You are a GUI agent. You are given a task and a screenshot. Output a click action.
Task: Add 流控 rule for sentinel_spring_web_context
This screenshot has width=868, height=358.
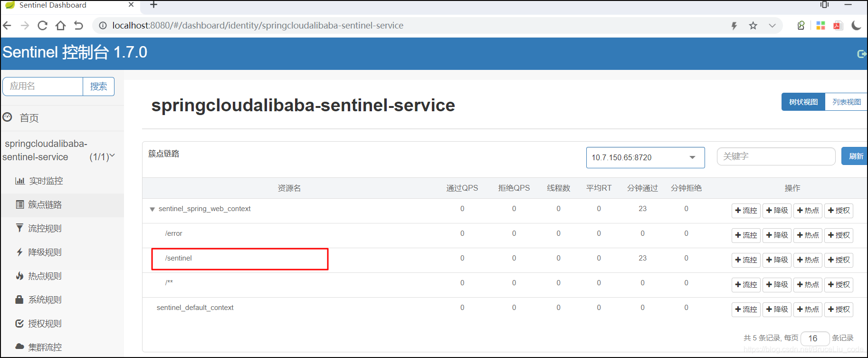click(x=746, y=211)
